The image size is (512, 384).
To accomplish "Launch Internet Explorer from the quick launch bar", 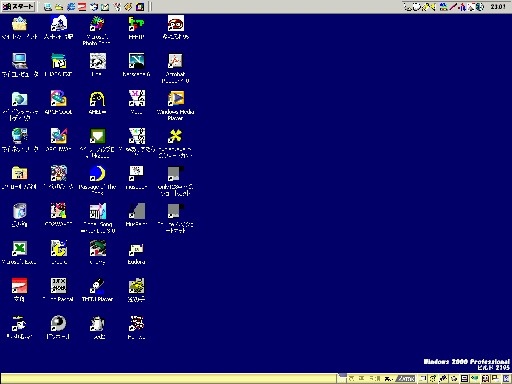I will point(71,7).
